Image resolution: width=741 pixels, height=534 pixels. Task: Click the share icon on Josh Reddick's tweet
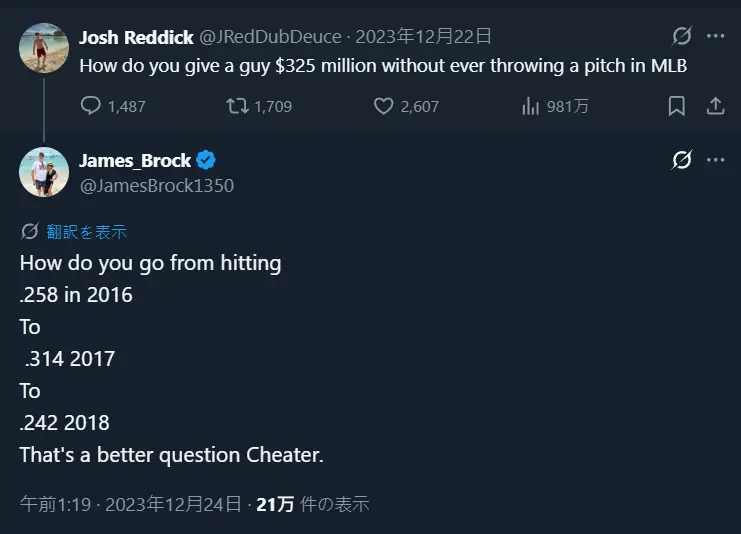click(x=715, y=105)
